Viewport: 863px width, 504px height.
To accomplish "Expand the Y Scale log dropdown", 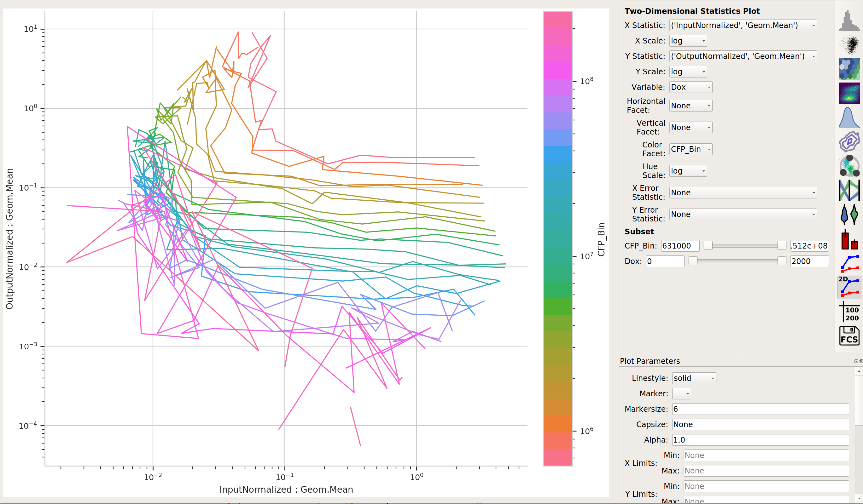I will [x=688, y=72].
